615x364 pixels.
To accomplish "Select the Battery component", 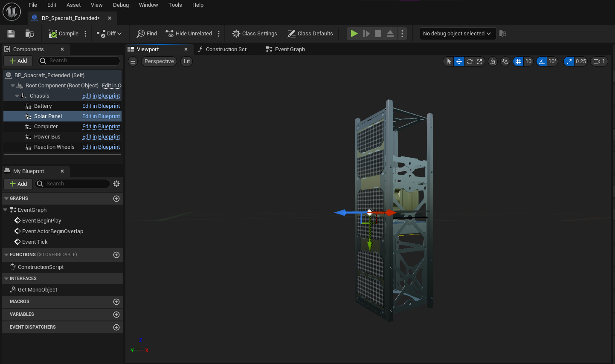I will (x=43, y=106).
